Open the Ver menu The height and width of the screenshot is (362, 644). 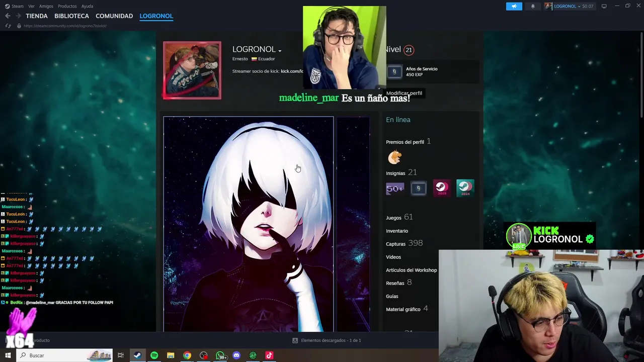pyautogui.click(x=31, y=6)
